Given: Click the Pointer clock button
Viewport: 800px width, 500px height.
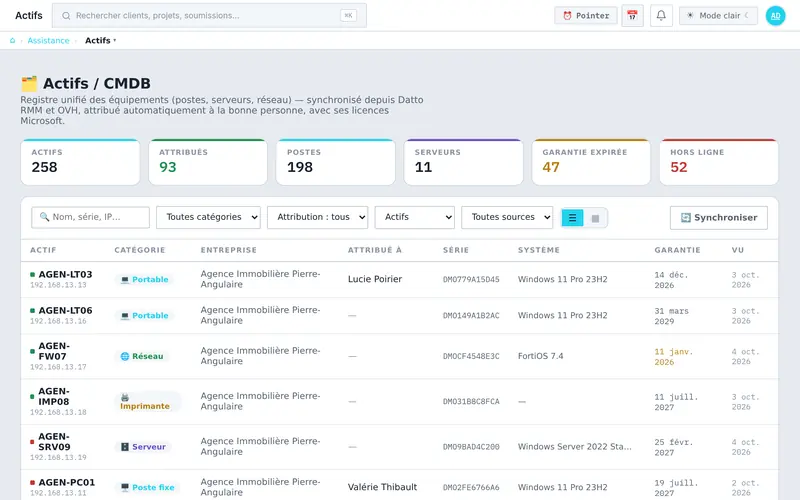Looking at the screenshot, I should (586, 16).
